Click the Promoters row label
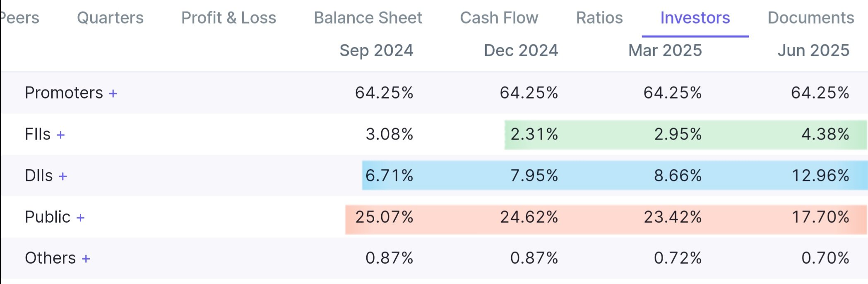Screen dimensions: 868x284 (x=64, y=93)
